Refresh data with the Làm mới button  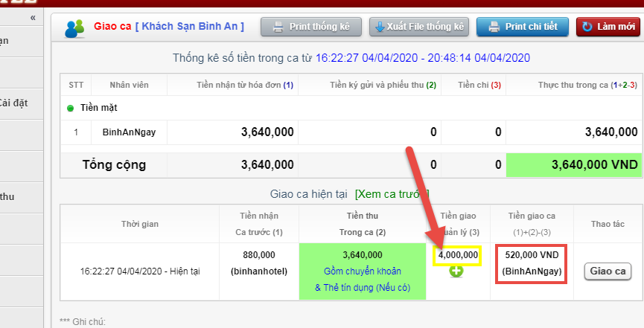(x=608, y=27)
